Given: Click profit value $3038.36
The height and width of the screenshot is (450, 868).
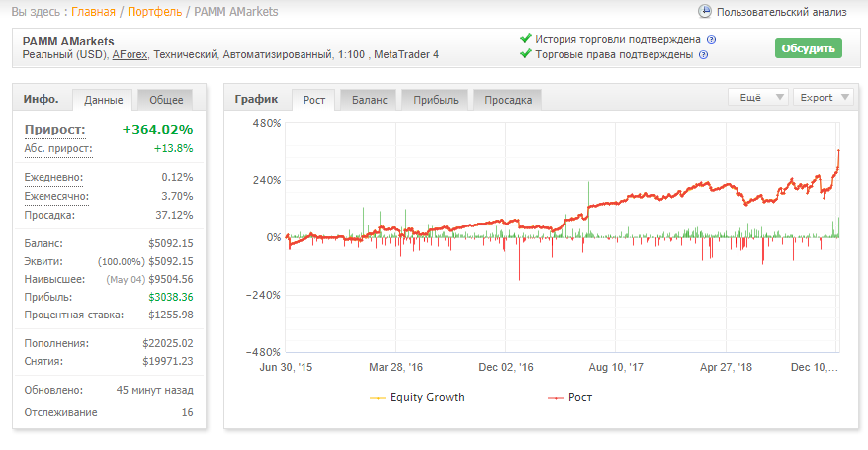Looking at the screenshot, I should click(170, 297).
